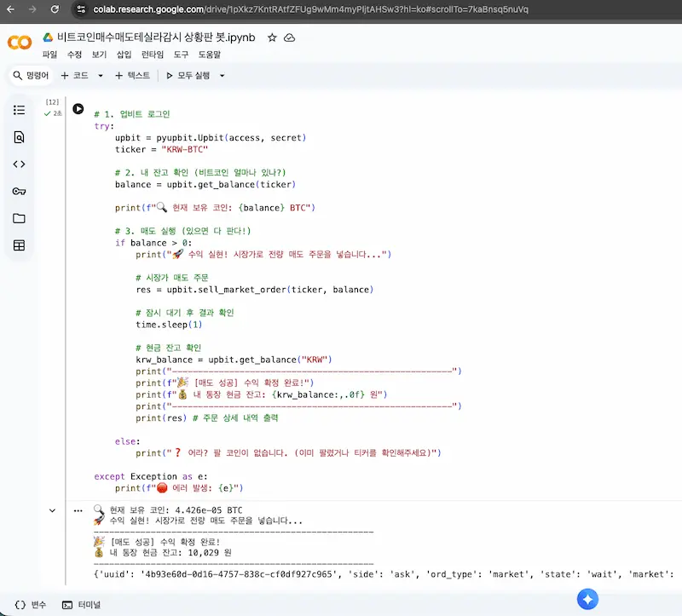The height and width of the screenshot is (616, 682).
Task: Click the try: line of code
Action: pyautogui.click(x=104, y=126)
